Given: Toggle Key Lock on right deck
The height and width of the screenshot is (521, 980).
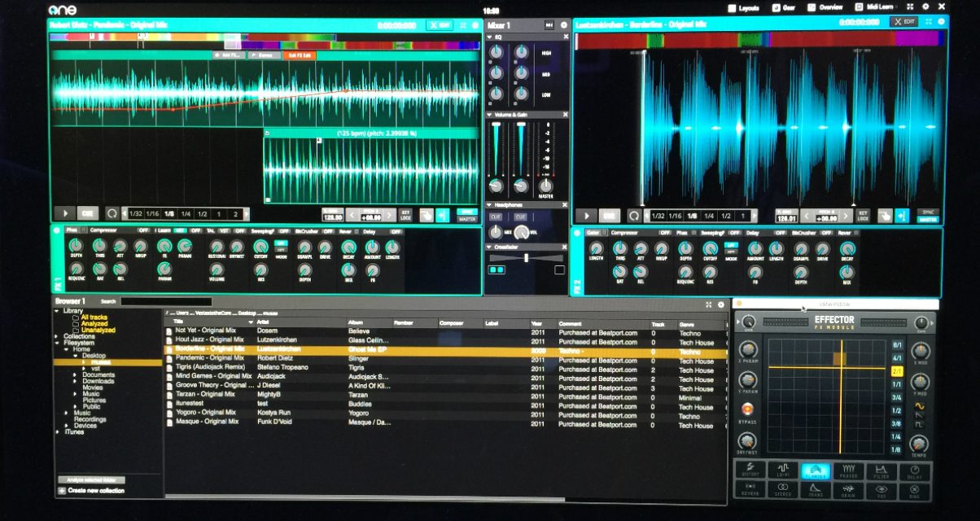Looking at the screenshot, I should [864, 216].
